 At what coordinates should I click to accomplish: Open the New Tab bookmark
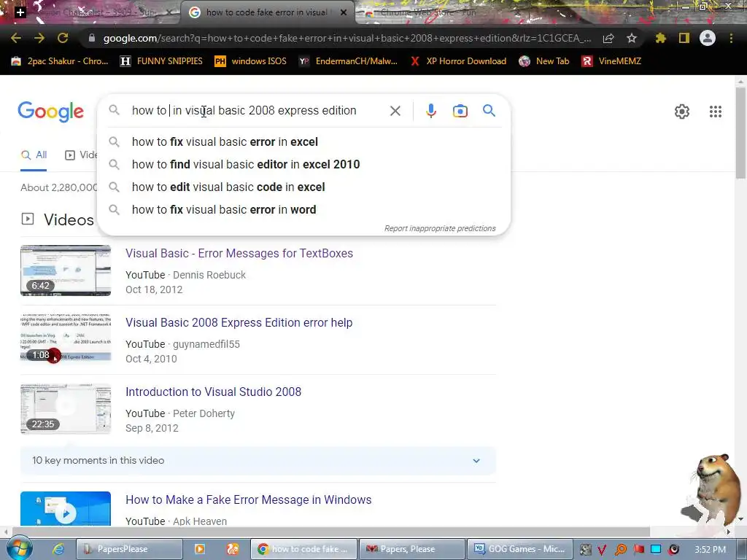544,61
